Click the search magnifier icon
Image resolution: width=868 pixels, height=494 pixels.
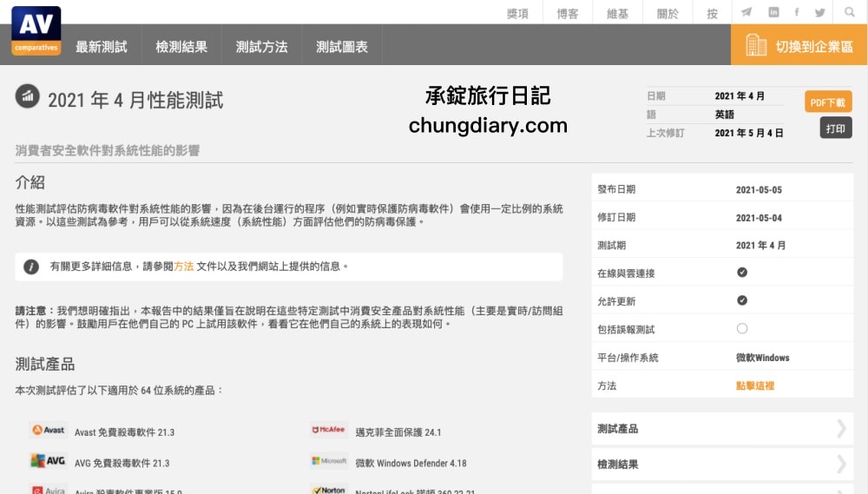pyautogui.click(x=849, y=12)
